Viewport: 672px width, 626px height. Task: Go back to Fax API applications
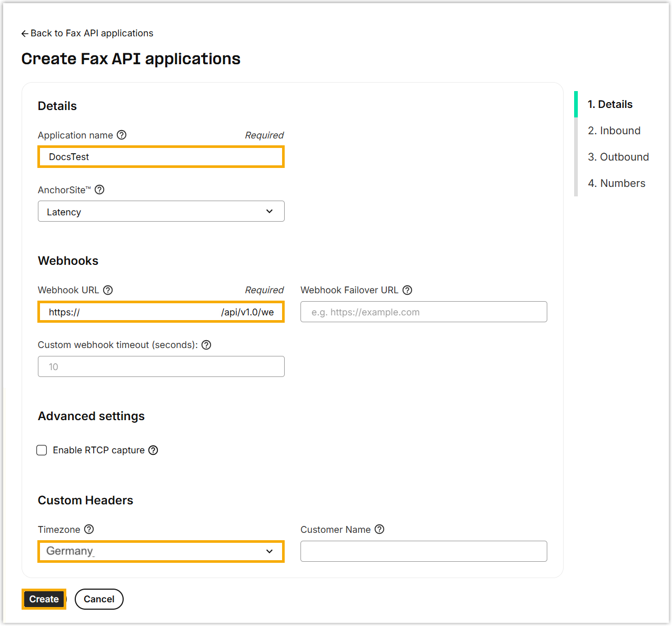coord(87,33)
